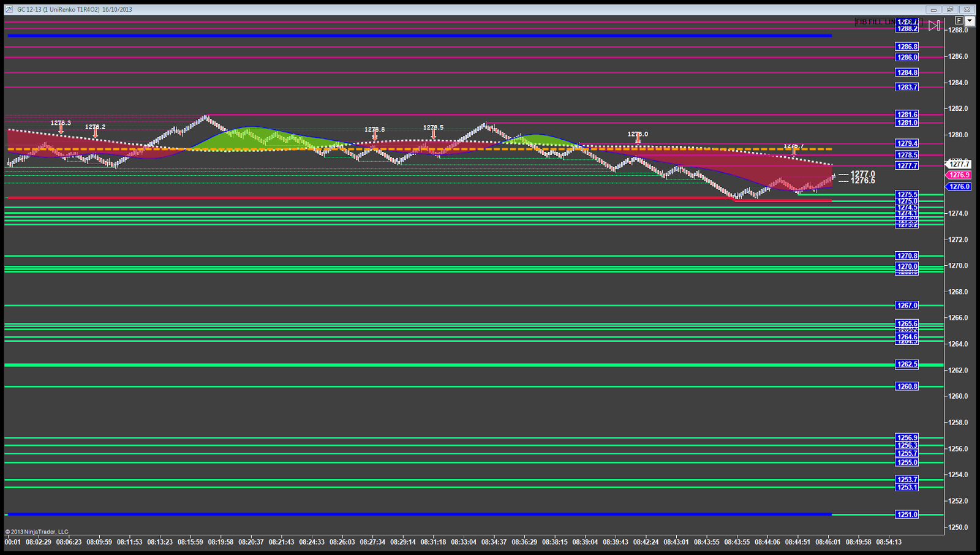
Task: Click the blue 1276.0 price axis marker
Action: click(959, 186)
